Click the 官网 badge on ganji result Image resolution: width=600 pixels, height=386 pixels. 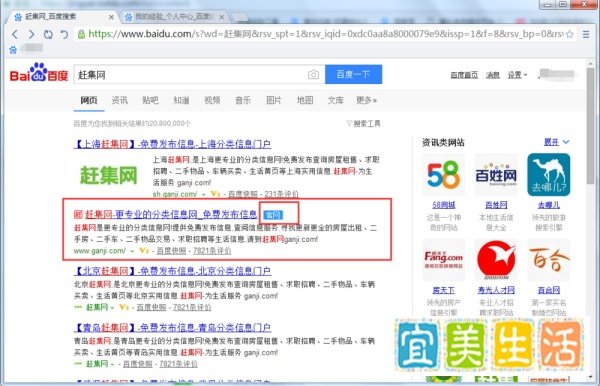pos(273,215)
